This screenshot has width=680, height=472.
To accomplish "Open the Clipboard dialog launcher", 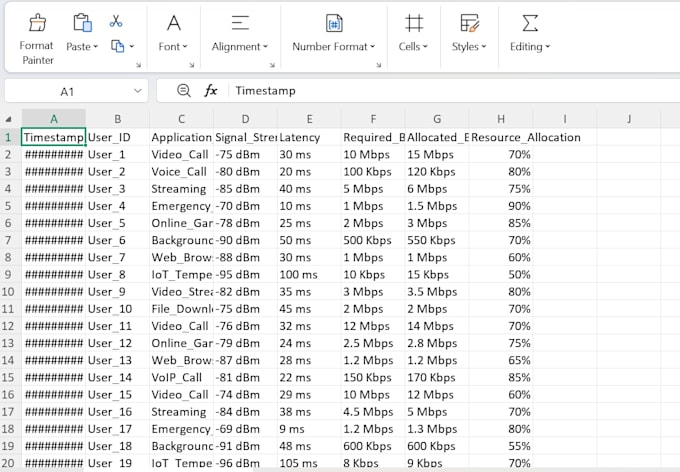I will pyautogui.click(x=138, y=65).
